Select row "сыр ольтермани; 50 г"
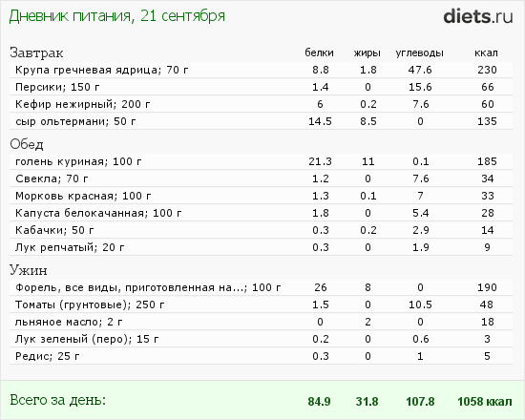Viewport: 525px width, 420px height. point(261,121)
